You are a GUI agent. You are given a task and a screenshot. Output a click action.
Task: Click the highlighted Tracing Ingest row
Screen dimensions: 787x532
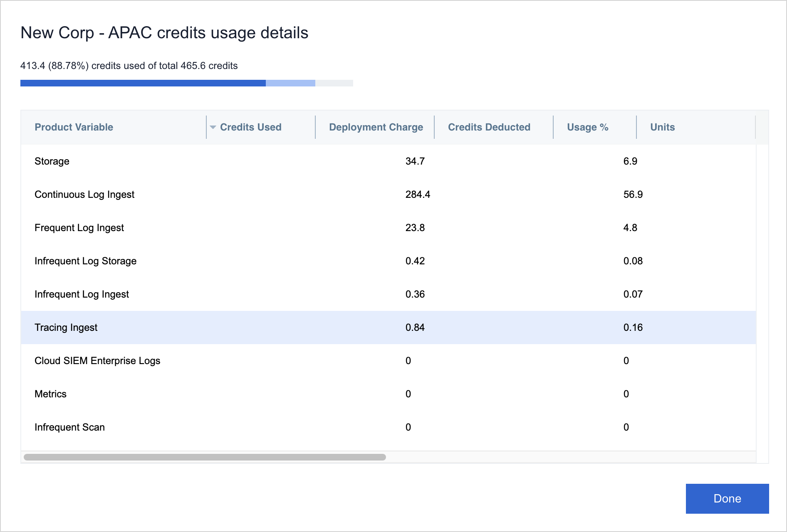coord(66,328)
